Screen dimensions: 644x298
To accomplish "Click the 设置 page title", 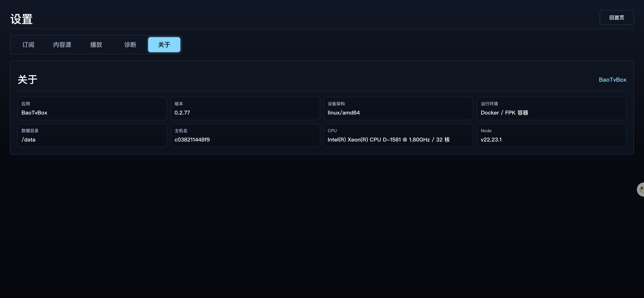I will click(21, 19).
